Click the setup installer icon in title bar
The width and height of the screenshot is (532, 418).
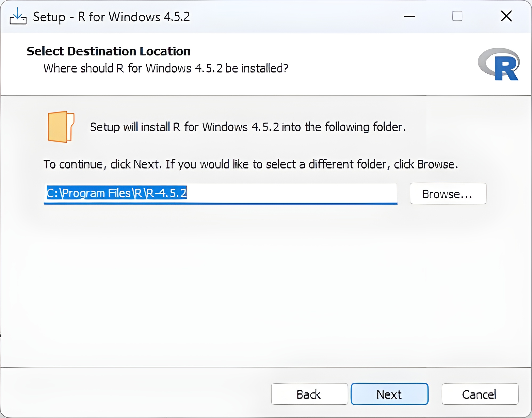(x=18, y=17)
